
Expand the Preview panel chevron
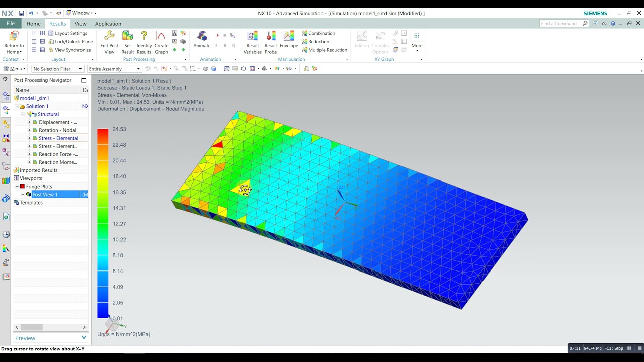click(84, 338)
